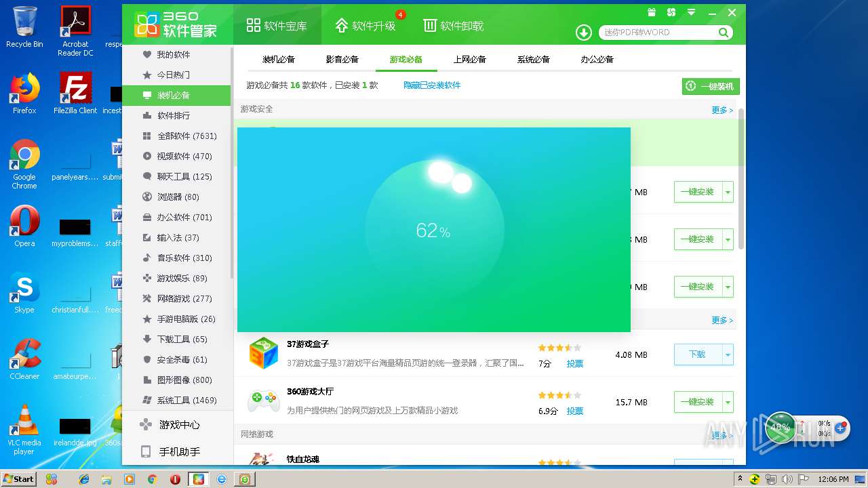Viewport: 868px width, 488px height.
Task: Open the download manager arrow icon
Action: [x=584, y=32]
